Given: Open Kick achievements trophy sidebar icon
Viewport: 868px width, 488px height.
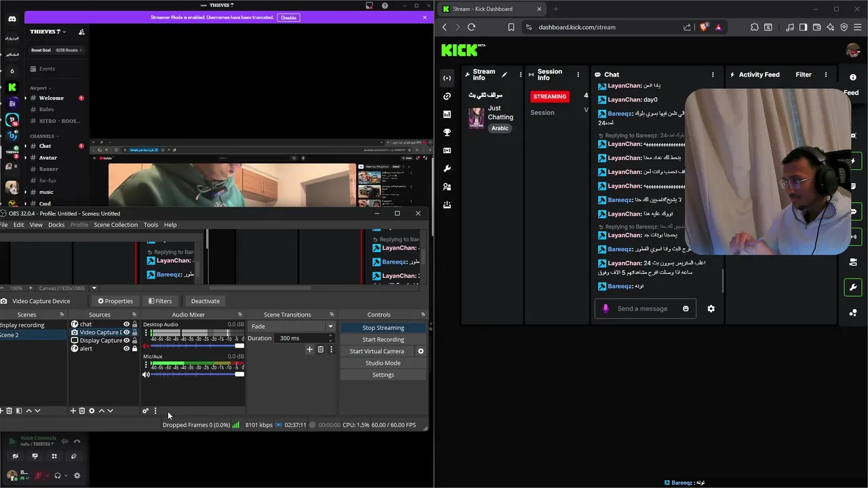Looking at the screenshot, I should (447, 132).
